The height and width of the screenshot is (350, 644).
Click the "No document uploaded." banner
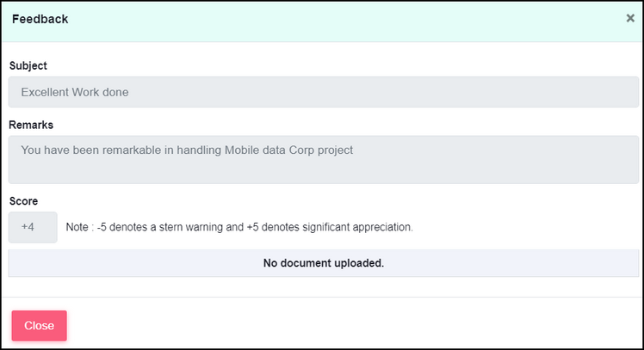323,263
